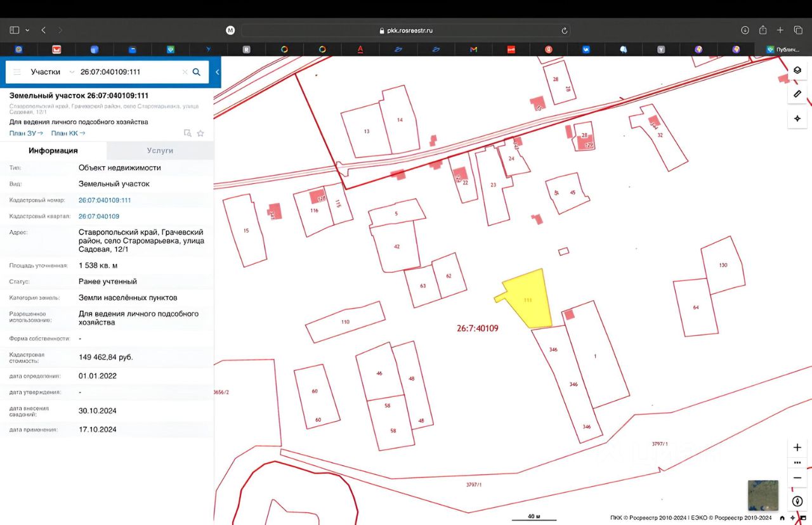Click the cadastral number search input
Viewport: 812px width, 525px height.
tap(129, 72)
